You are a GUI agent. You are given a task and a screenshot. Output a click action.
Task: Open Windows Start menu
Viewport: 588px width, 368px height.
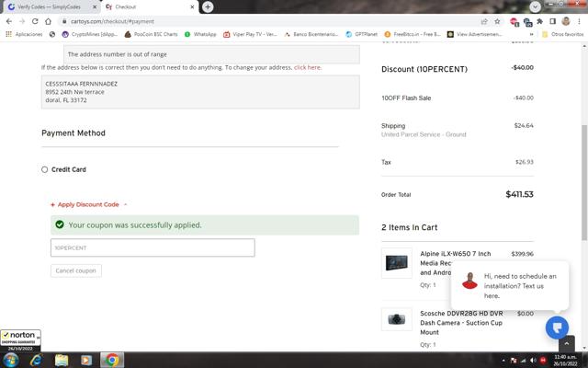[x=11, y=360]
